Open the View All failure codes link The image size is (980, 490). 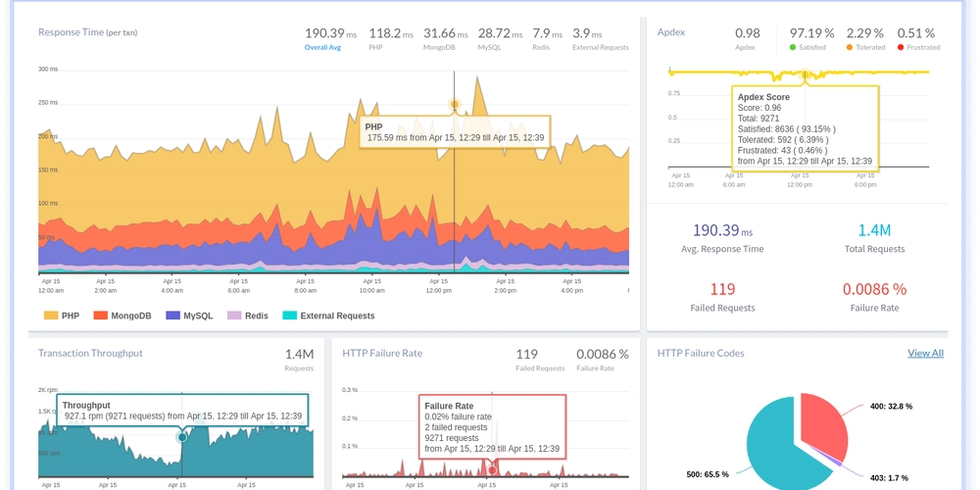(926, 353)
